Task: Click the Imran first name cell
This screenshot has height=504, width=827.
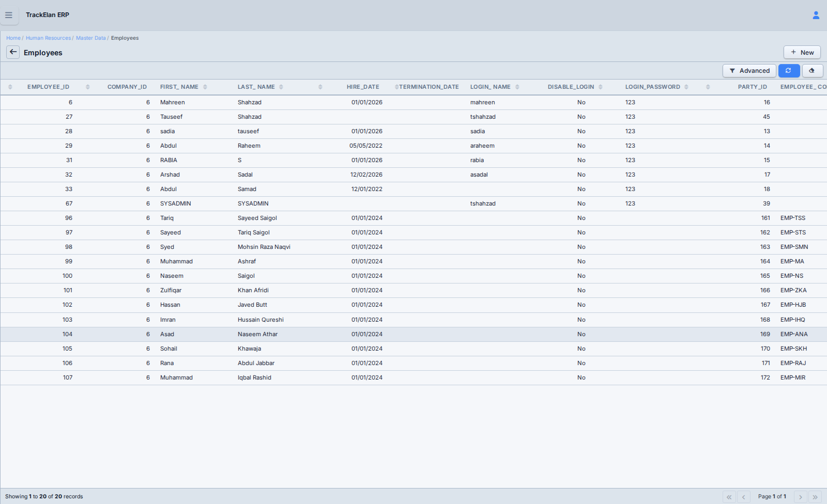Action: tap(168, 320)
